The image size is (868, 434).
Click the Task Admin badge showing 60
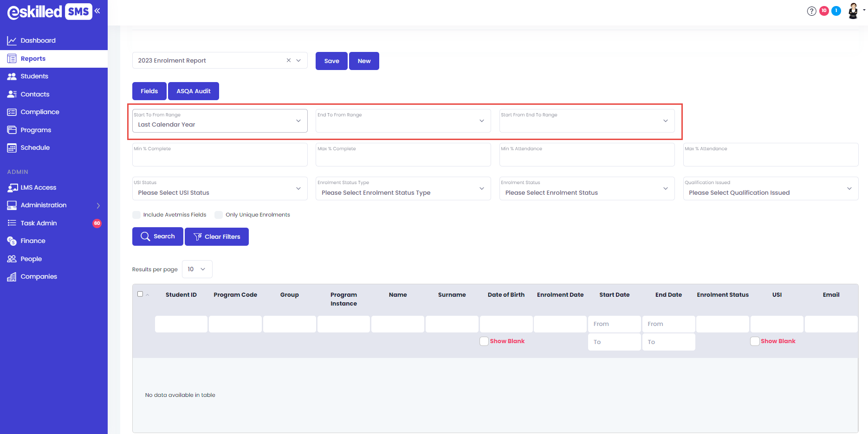(97, 223)
